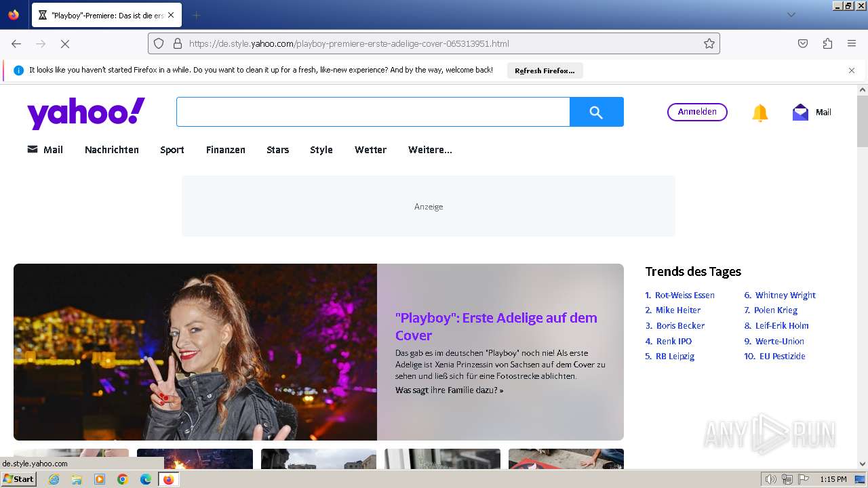Go to Finanzen section
This screenshot has width=868, height=488.
coord(226,150)
